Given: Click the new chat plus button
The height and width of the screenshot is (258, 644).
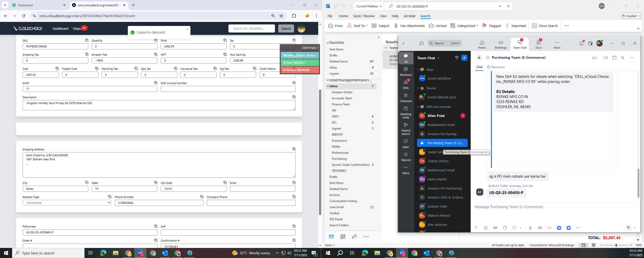Looking at the screenshot, I should coord(464,58).
